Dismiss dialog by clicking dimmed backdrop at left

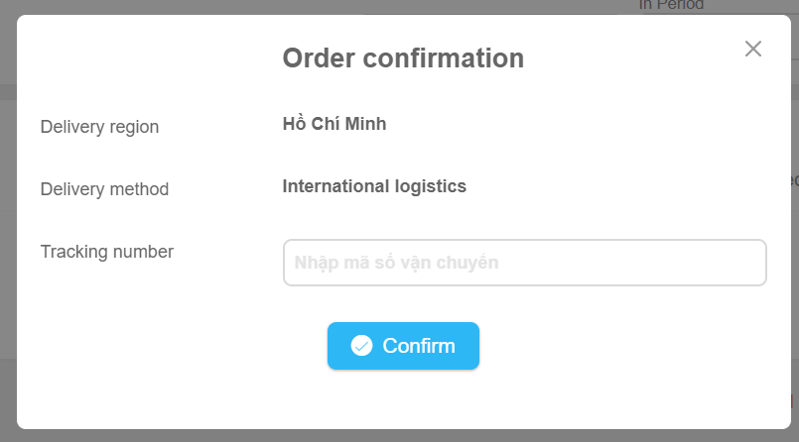click(x=8, y=221)
